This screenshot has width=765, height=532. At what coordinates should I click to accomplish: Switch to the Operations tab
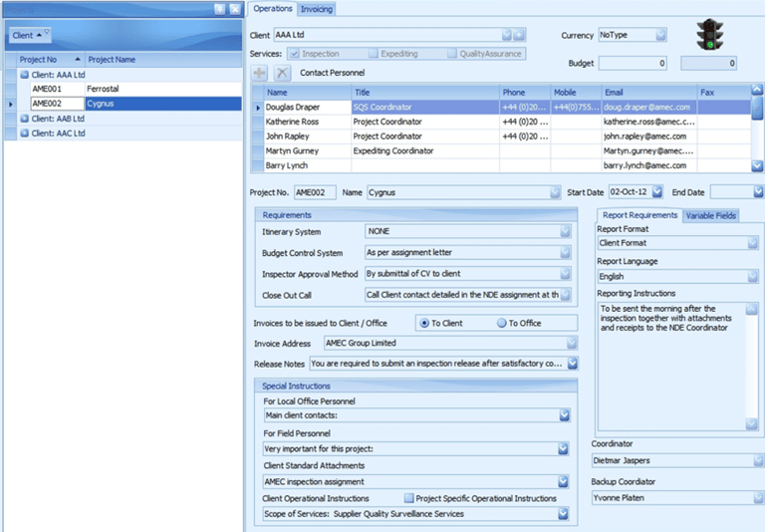272,8
